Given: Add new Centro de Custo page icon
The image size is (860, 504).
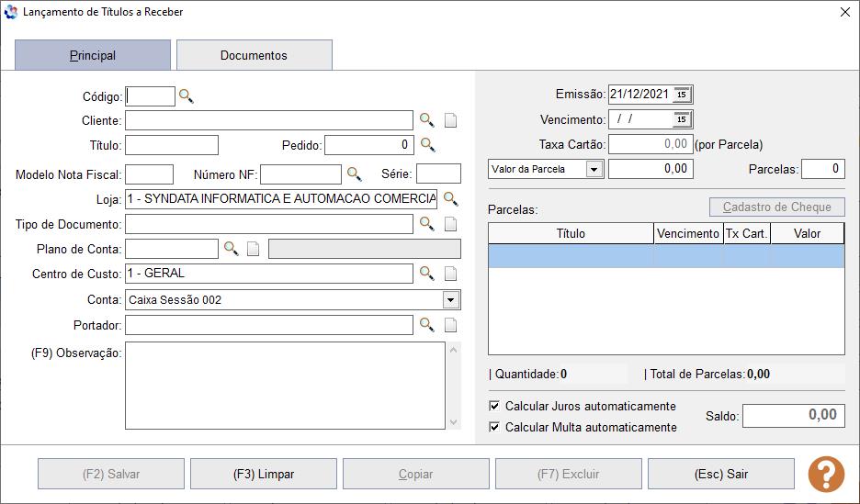Looking at the screenshot, I should click(x=450, y=274).
